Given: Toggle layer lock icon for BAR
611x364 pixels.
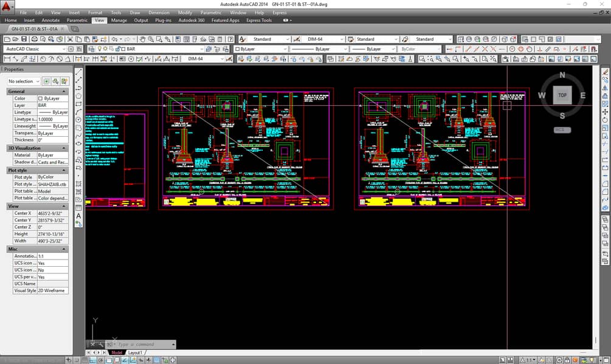Looking at the screenshot, I should [x=118, y=49].
